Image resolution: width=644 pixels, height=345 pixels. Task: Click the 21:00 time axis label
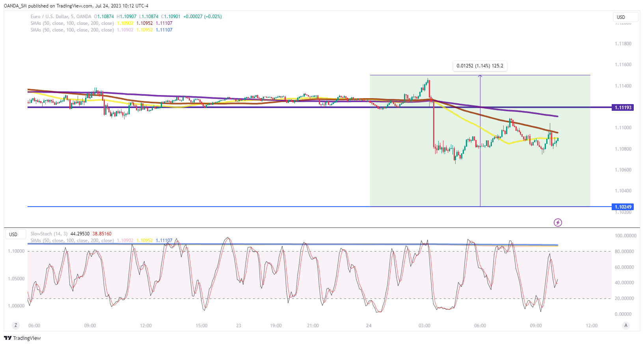click(x=313, y=326)
